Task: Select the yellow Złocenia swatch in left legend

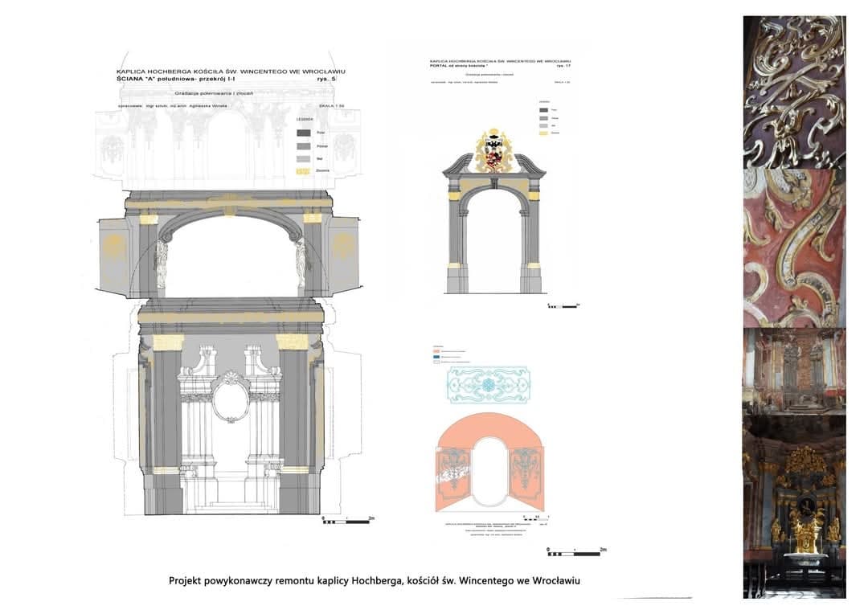Action: [303, 171]
